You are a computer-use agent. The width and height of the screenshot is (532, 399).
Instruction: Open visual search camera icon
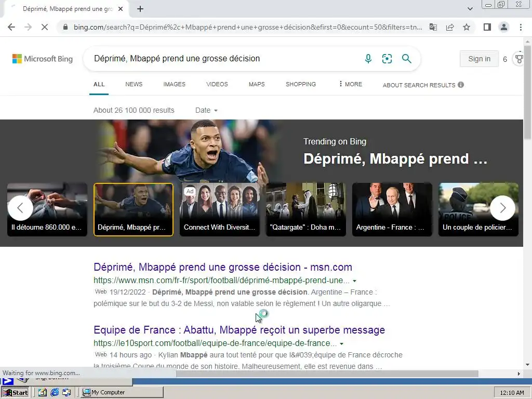coord(387,59)
